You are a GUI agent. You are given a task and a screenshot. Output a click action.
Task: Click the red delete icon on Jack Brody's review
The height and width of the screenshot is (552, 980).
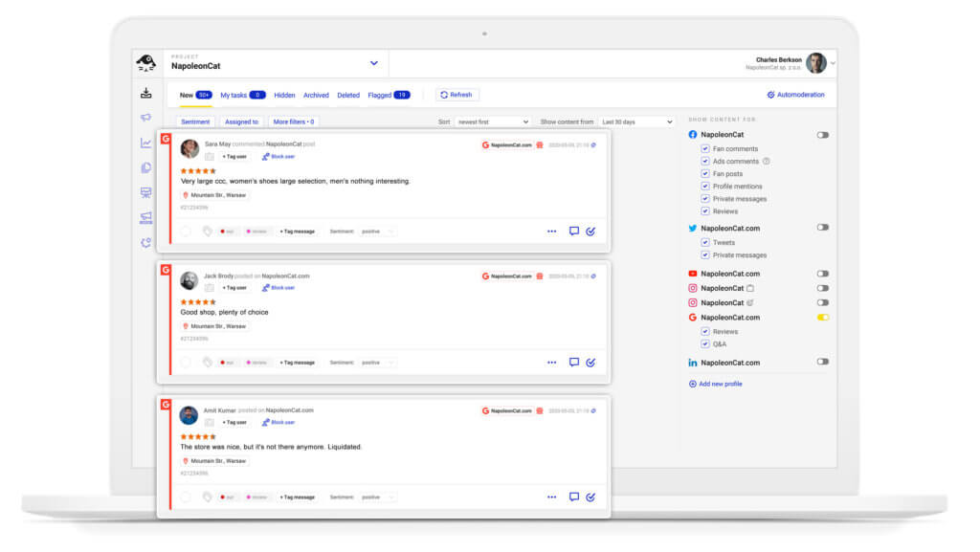(540, 276)
